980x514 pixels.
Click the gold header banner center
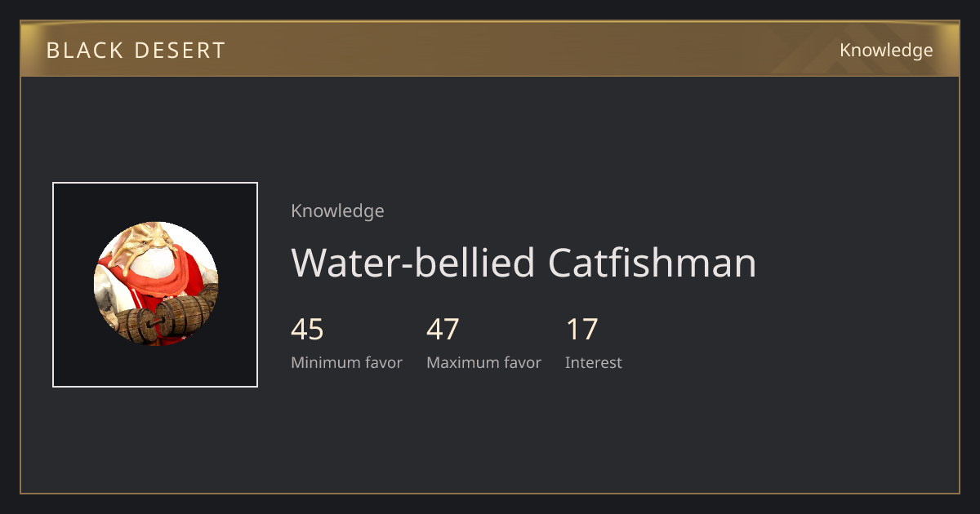[x=490, y=49]
